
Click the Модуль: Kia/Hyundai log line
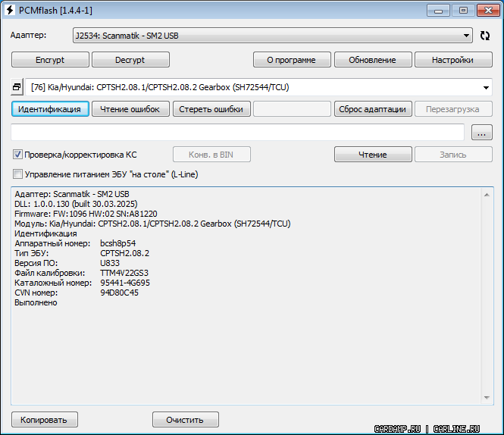tap(152, 224)
